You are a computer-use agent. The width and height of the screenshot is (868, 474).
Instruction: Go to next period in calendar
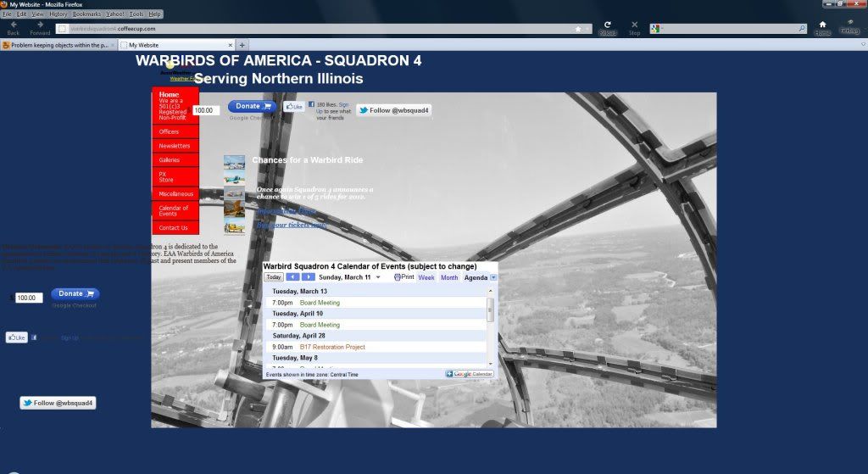pos(309,277)
